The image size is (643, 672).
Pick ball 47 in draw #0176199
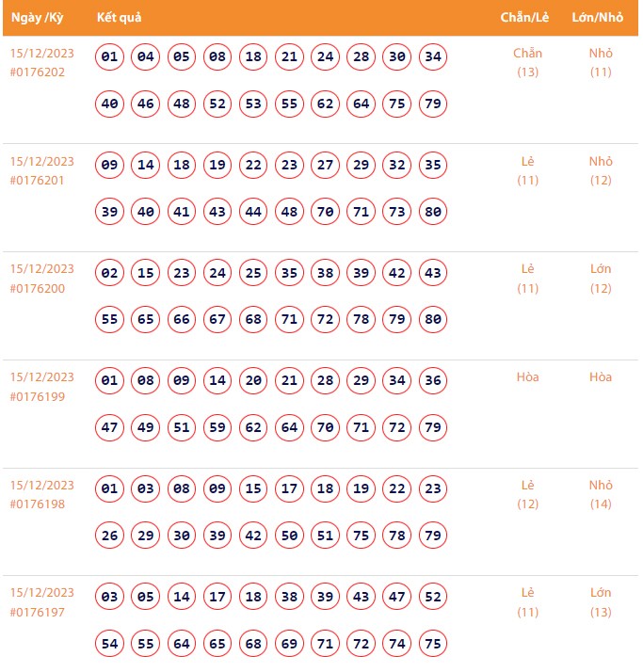coord(109,427)
